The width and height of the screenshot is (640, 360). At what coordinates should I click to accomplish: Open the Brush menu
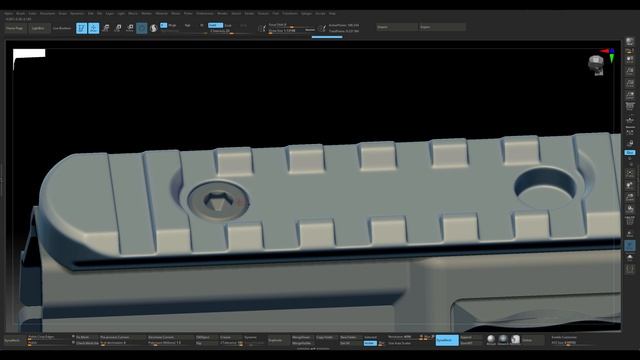click(20, 13)
